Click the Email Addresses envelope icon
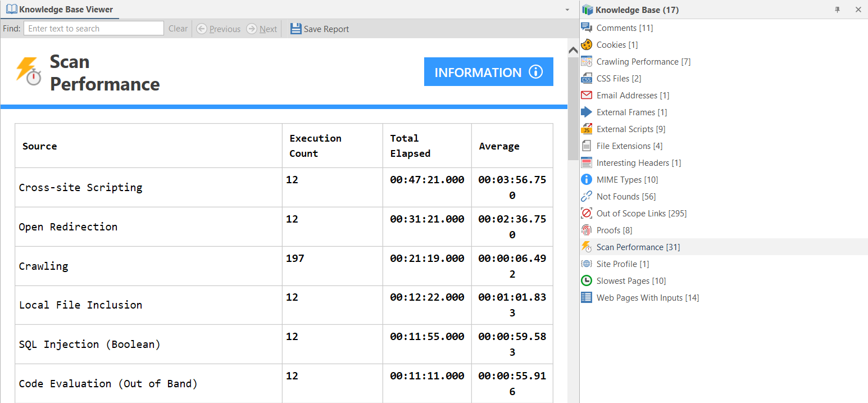Screen dimensions: 868x403 (x=586, y=94)
